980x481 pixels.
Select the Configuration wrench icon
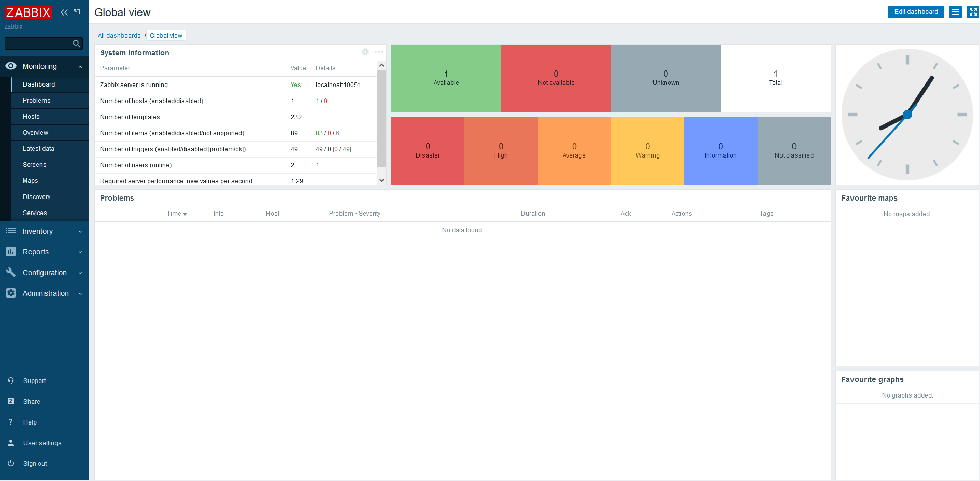point(10,273)
